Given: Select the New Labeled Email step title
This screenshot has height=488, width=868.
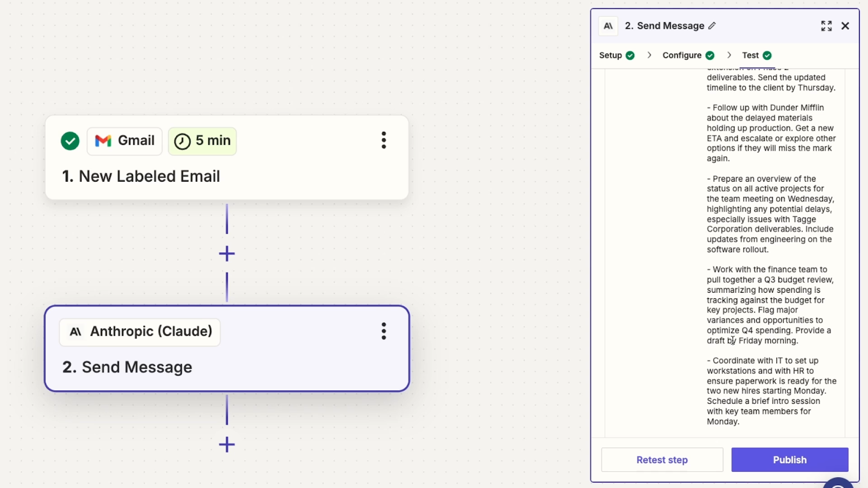Looking at the screenshot, I should pyautogui.click(x=141, y=176).
